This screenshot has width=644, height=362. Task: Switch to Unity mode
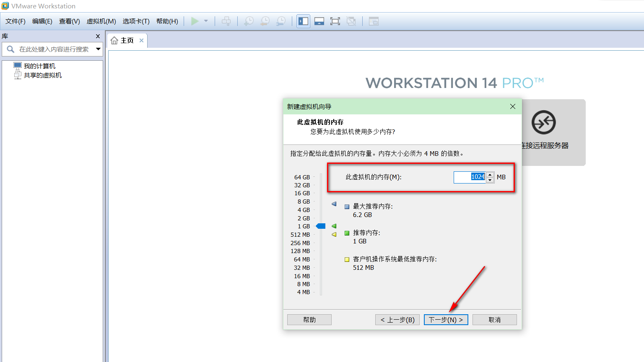pos(351,21)
